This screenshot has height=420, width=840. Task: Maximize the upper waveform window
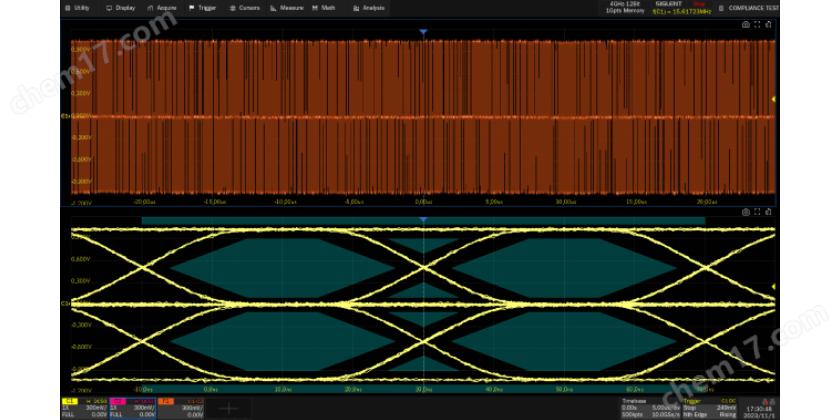[757, 24]
